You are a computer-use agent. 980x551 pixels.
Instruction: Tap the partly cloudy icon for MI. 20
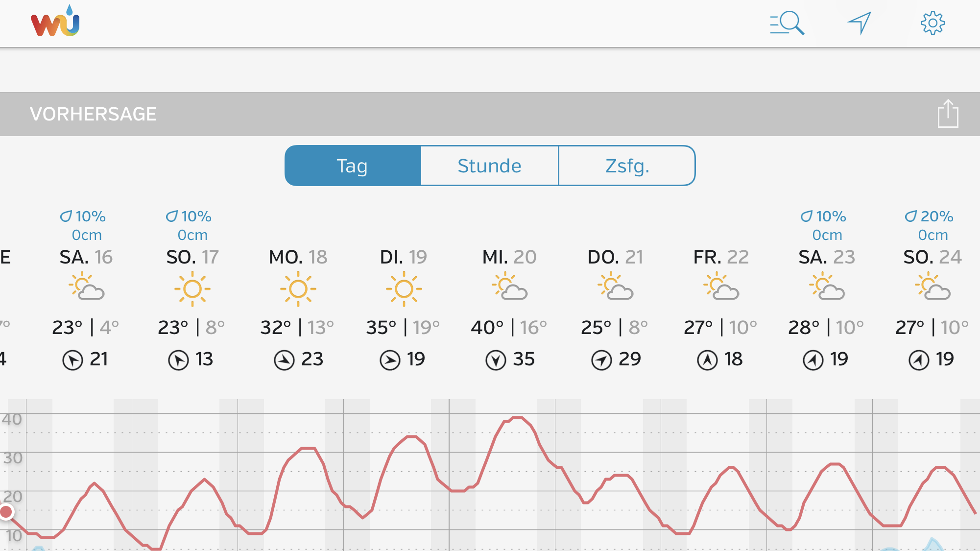click(x=509, y=287)
